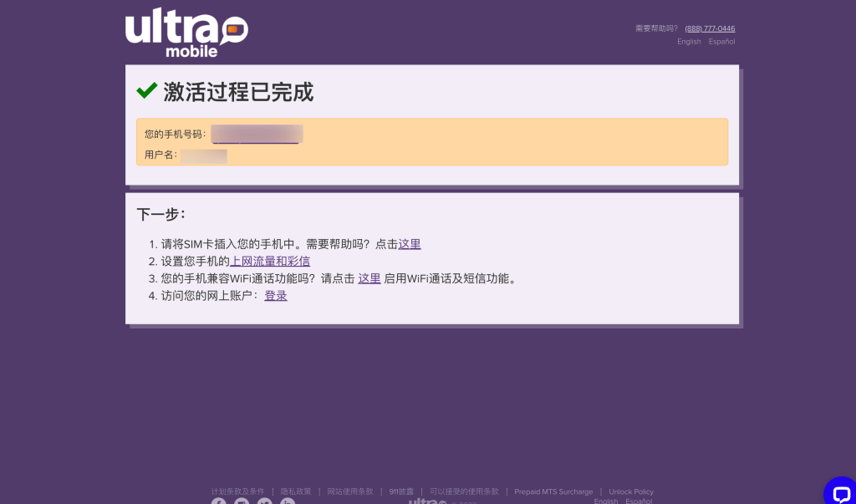Open the Twitter social icon in footer
The image size is (856, 504).
pos(265,501)
